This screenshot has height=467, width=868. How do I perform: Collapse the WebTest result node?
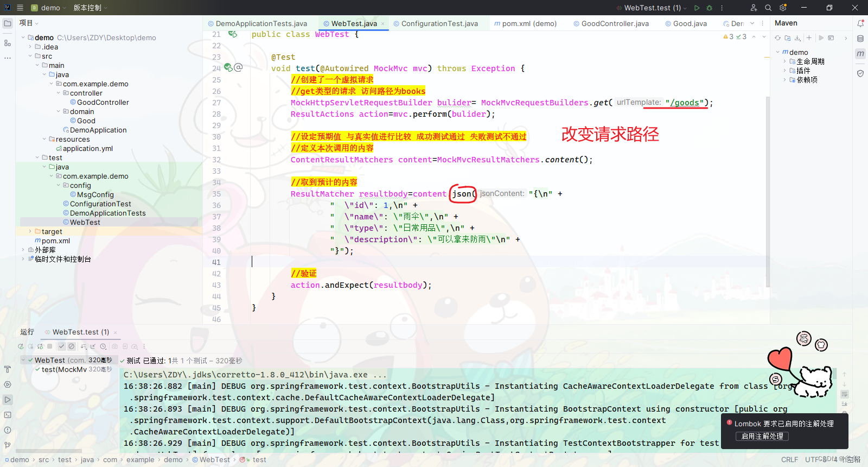(x=23, y=360)
